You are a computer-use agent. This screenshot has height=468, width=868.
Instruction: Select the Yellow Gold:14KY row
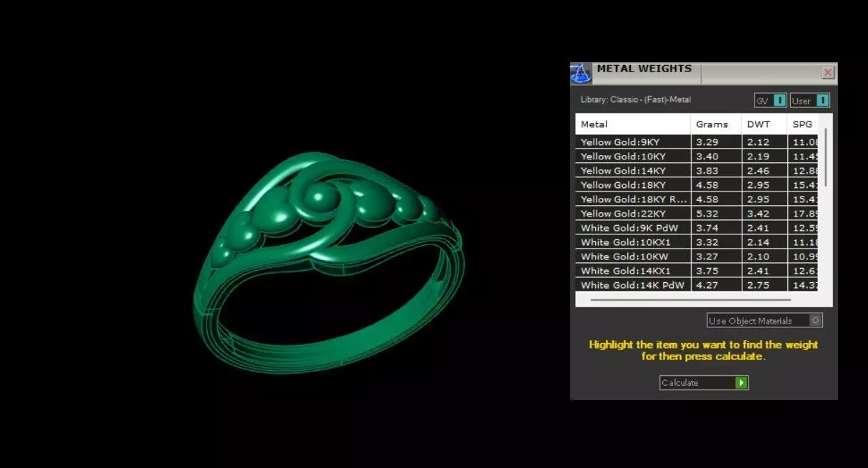pyautogui.click(x=697, y=171)
